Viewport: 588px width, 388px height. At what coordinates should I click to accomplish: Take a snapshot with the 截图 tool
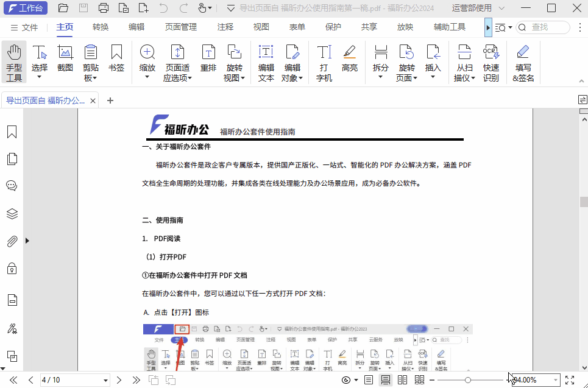pyautogui.click(x=65, y=61)
